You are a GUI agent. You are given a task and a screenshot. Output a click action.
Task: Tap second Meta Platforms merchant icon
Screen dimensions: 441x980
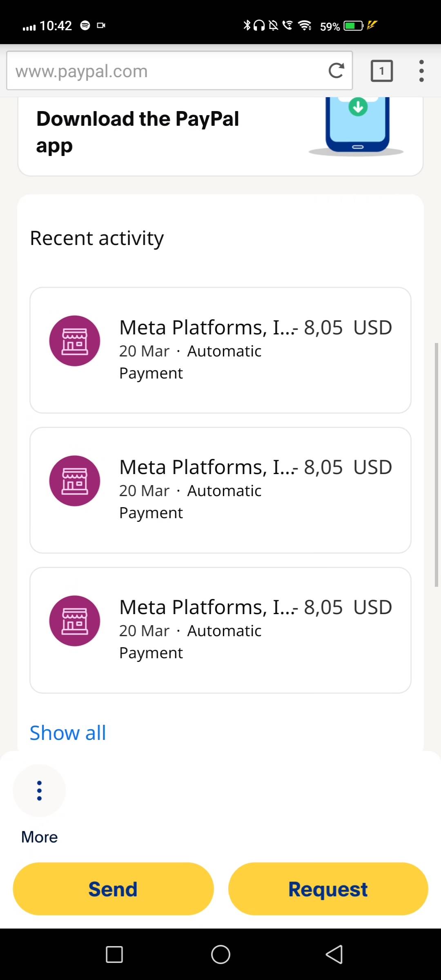[x=75, y=481]
